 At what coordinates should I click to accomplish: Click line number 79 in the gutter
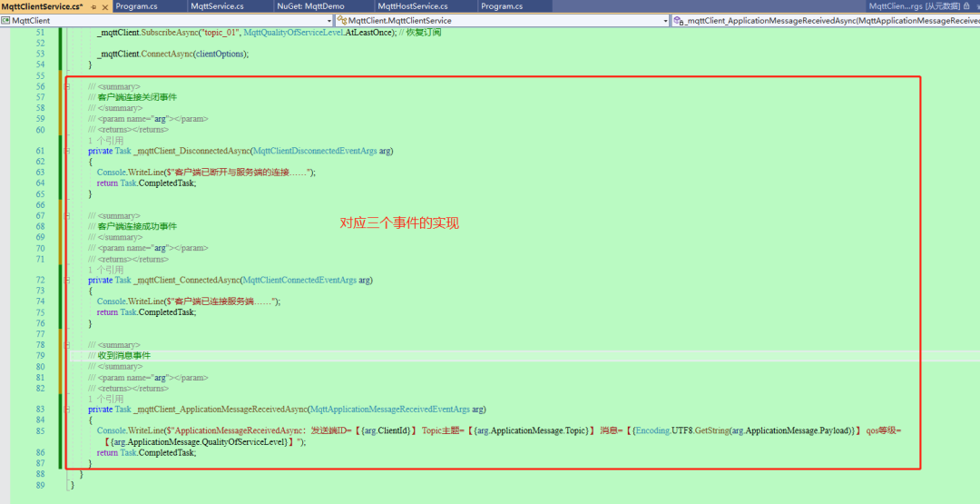pos(41,355)
